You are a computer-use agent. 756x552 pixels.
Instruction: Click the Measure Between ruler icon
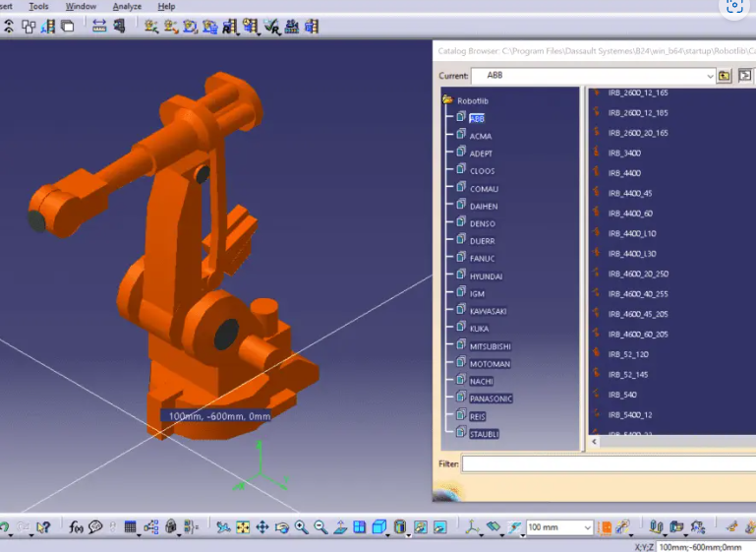tap(99, 26)
